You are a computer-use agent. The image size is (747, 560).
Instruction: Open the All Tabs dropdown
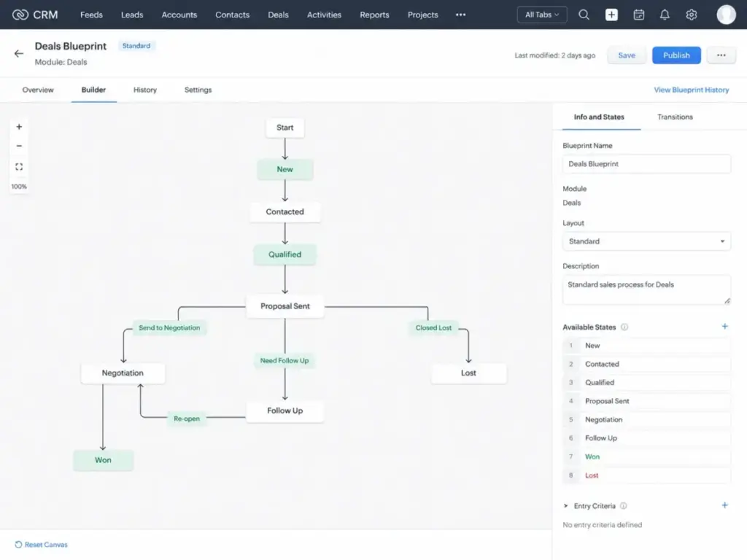click(x=542, y=15)
